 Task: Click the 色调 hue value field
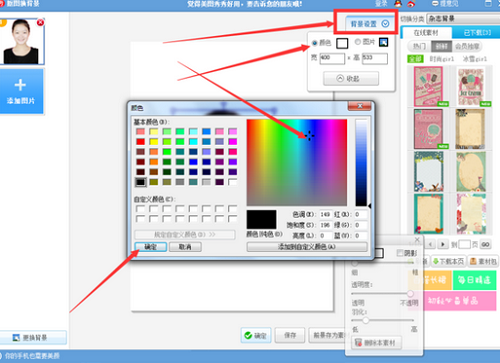click(325, 214)
